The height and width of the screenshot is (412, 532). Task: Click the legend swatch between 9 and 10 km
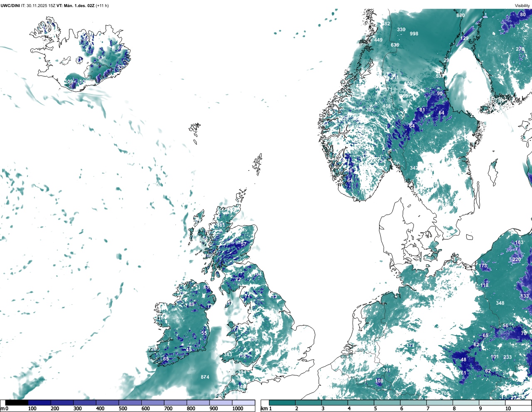(x=493, y=402)
